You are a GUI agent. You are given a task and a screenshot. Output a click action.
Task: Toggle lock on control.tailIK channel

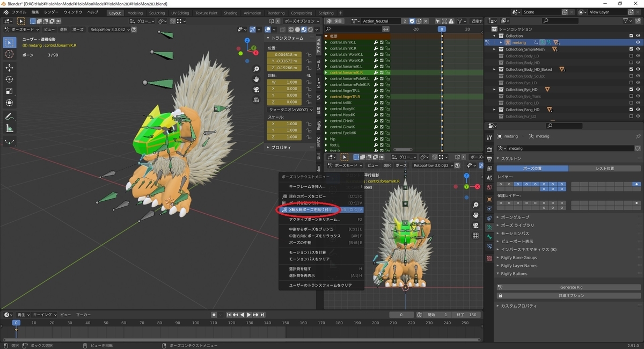pos(387,103)
